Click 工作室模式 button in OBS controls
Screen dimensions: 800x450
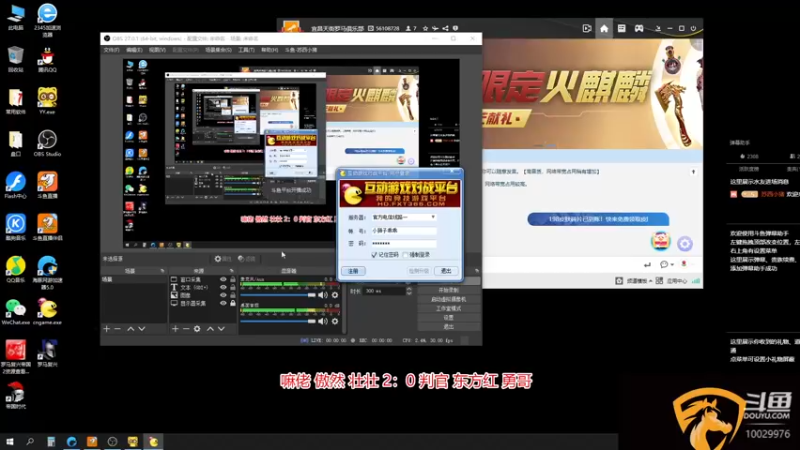click(x=448, y=309)
